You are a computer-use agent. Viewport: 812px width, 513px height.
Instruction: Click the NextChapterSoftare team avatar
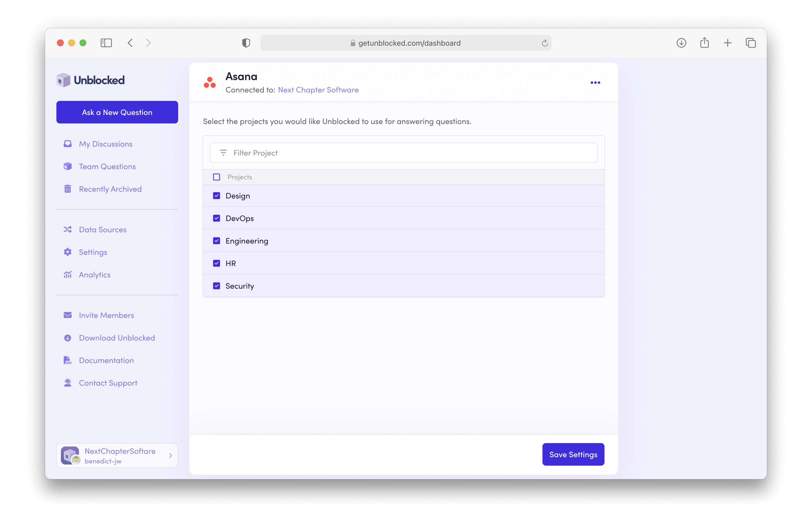click(x=70, y=455)
